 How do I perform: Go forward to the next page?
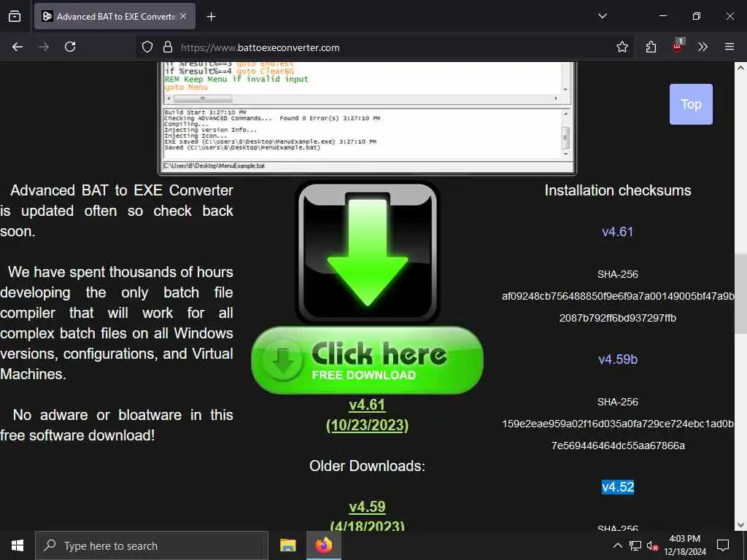tap(44, 47)
